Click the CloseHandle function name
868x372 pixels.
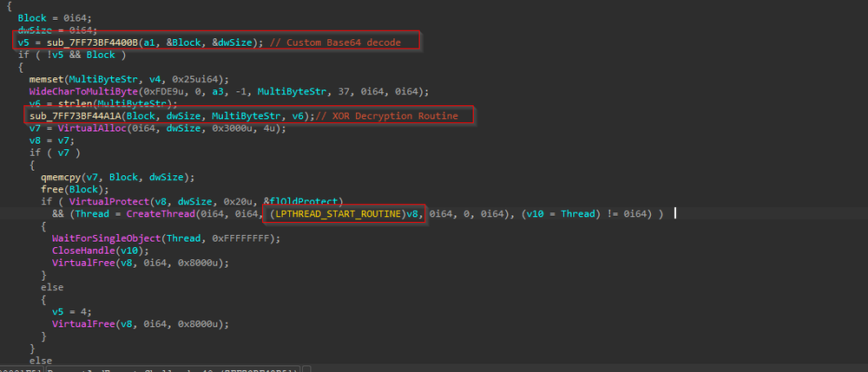pyautogui.click(x=83, y=251)
